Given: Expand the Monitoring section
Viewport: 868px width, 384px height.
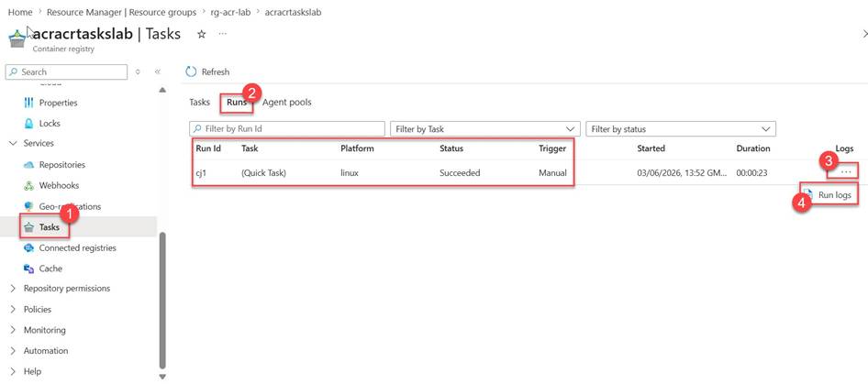Looking at the screenshot, I should click(x=13, y=330).
